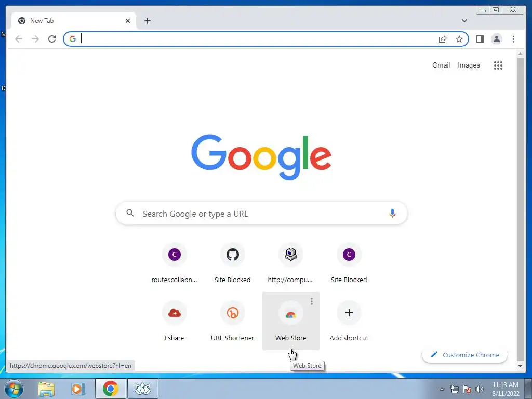Open the profile avatar menu
The image size is (532, 399).
click(x=496, y=39)
